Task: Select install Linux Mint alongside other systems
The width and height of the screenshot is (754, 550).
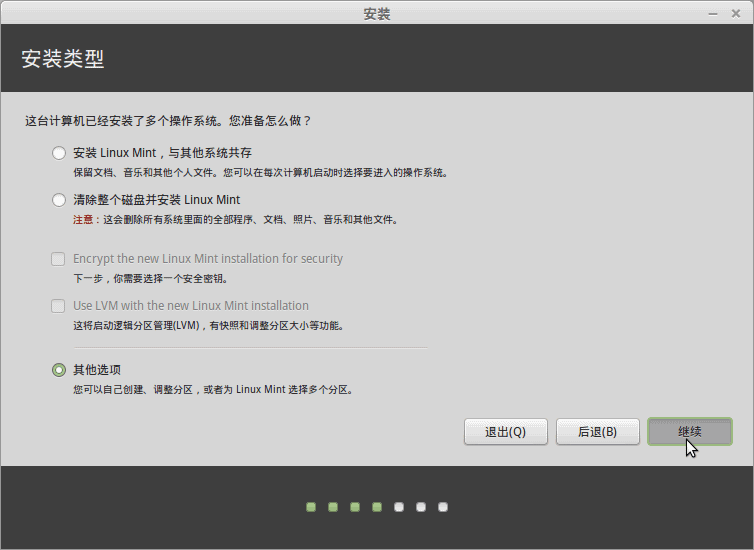Action: [59, 153]
